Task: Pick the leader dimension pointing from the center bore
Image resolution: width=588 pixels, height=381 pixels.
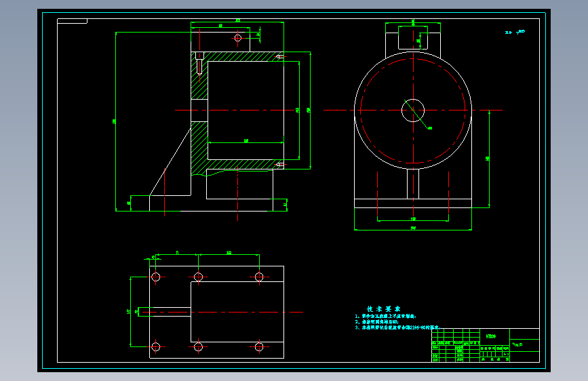Action: 418,115
